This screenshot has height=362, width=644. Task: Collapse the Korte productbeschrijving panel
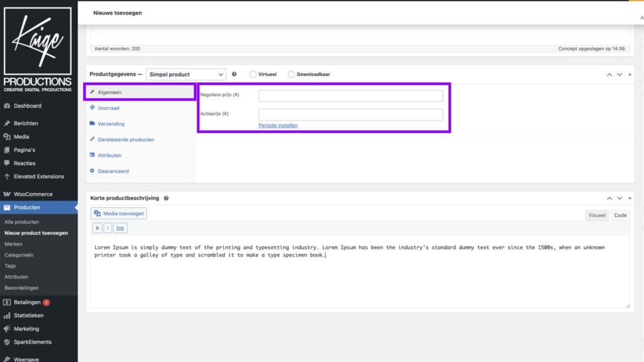[x=630, y=197]
